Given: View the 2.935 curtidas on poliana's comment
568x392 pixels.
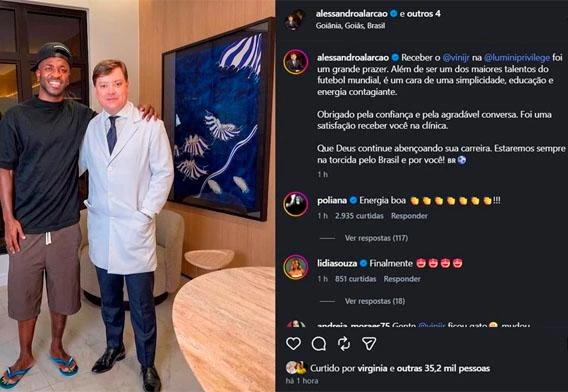Looking at the screenshot, I should point(359,216).
